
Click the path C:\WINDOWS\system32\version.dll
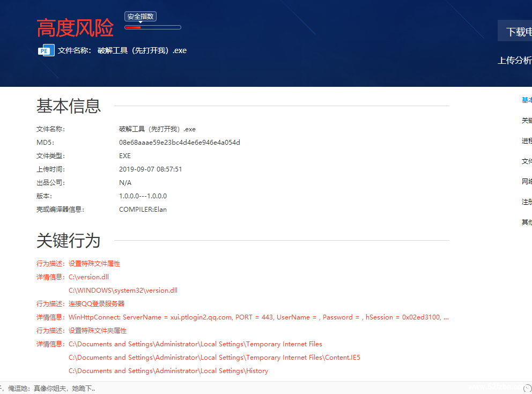[x=123, y=291]
